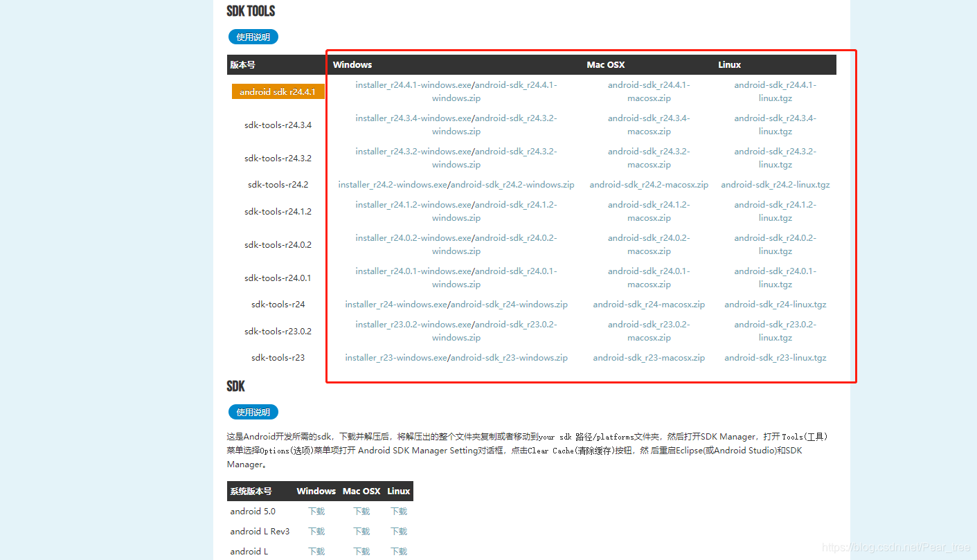This screenshot has height=560, width=977.
Task: Download installer_r23-windows.exe
Action: [396, 357]
